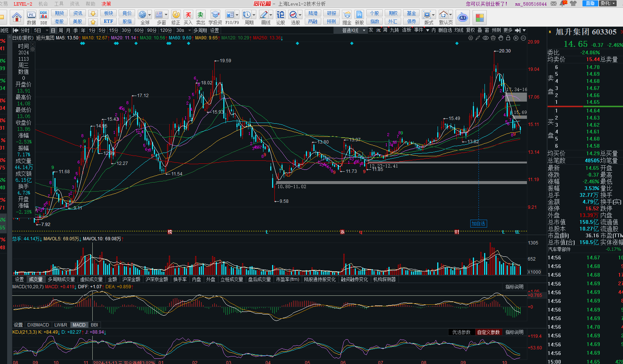Click the MACD 指标说明 link
Viewport: 623px width, 364px height.
[515, 287]
